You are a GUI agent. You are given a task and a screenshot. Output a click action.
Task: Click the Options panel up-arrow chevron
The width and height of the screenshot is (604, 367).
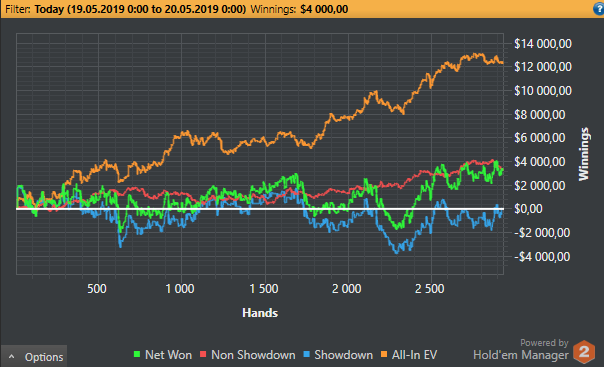pyautogui.click(x=12, y=357)
